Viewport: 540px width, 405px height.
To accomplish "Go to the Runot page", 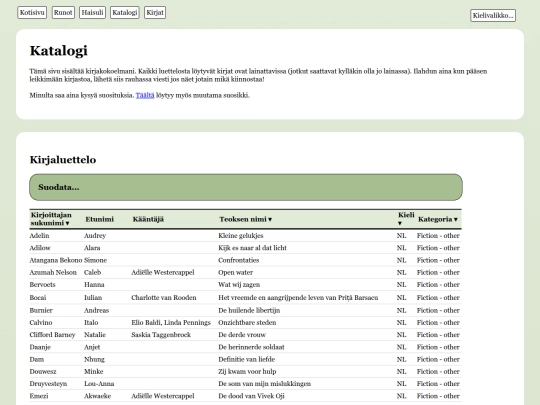I will coord(63,12).
